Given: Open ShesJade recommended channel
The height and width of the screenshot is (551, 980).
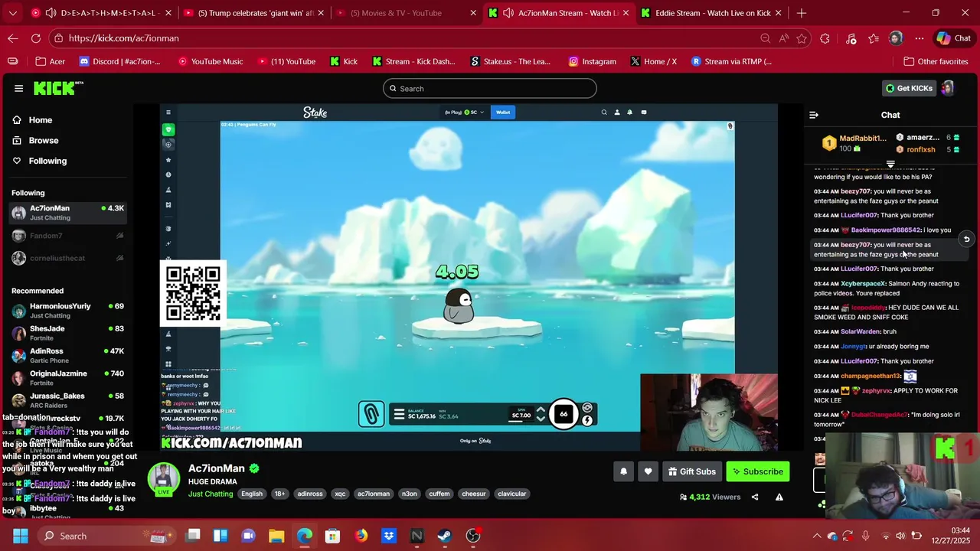Looking at the screenshot, I should tap(67, 333).
